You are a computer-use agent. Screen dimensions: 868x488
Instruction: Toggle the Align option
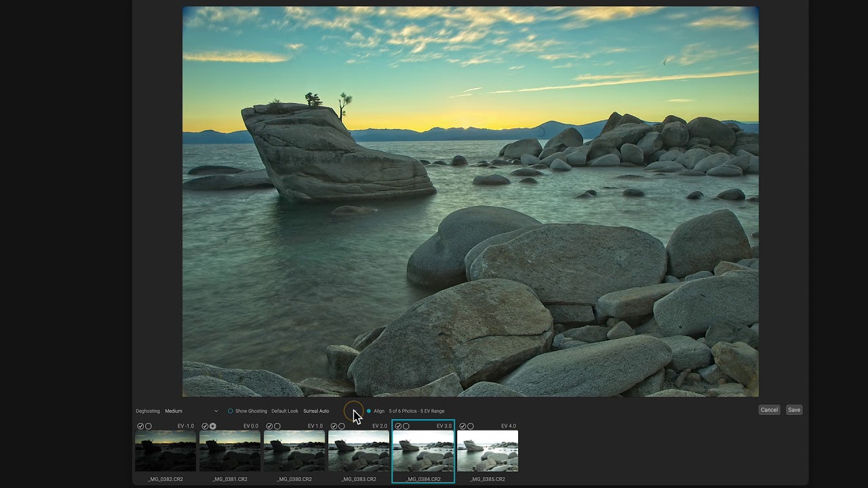(375, 411)
